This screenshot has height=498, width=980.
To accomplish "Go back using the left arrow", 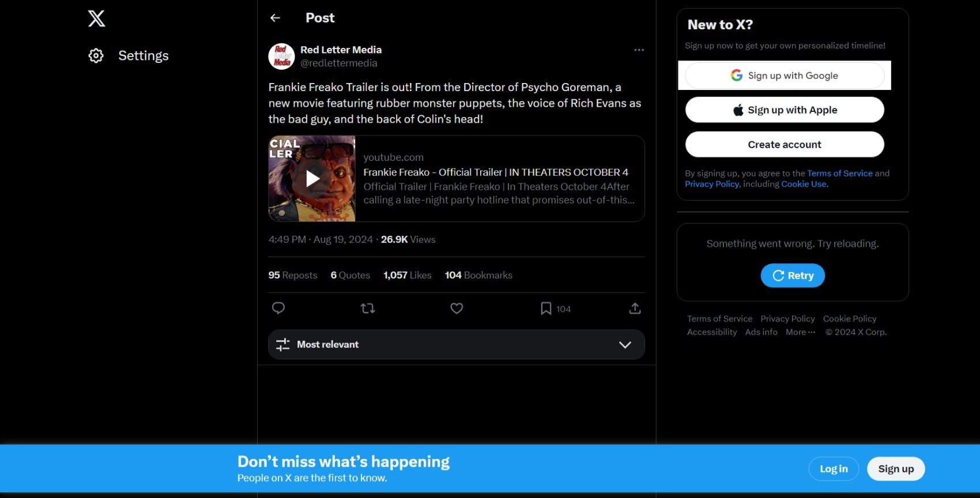I will coord(275,18).
